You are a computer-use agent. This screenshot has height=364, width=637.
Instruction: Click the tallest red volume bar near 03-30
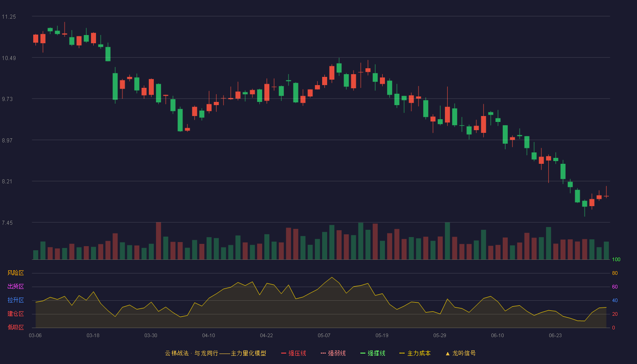click(x=158, y=241)
